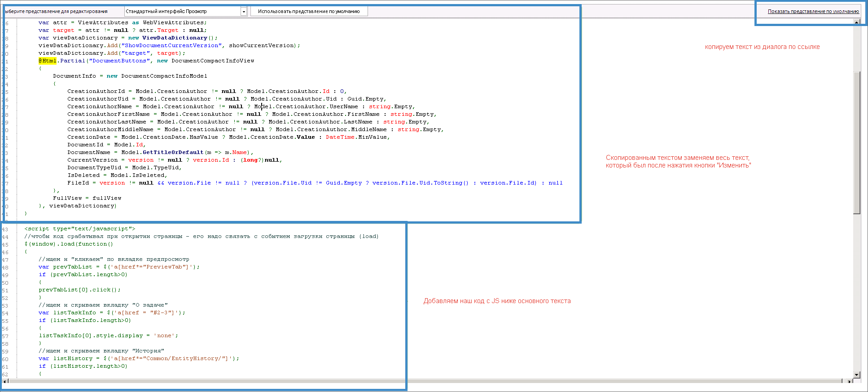Click 'DocumentCompactInfoModel' in the code

[x=164, y=76]
